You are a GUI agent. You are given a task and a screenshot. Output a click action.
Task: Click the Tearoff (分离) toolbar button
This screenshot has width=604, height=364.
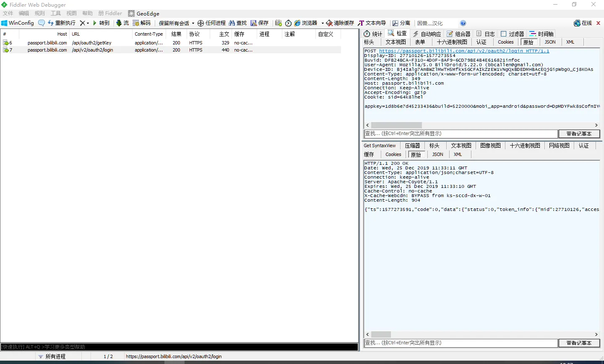[x=401, y=23]
